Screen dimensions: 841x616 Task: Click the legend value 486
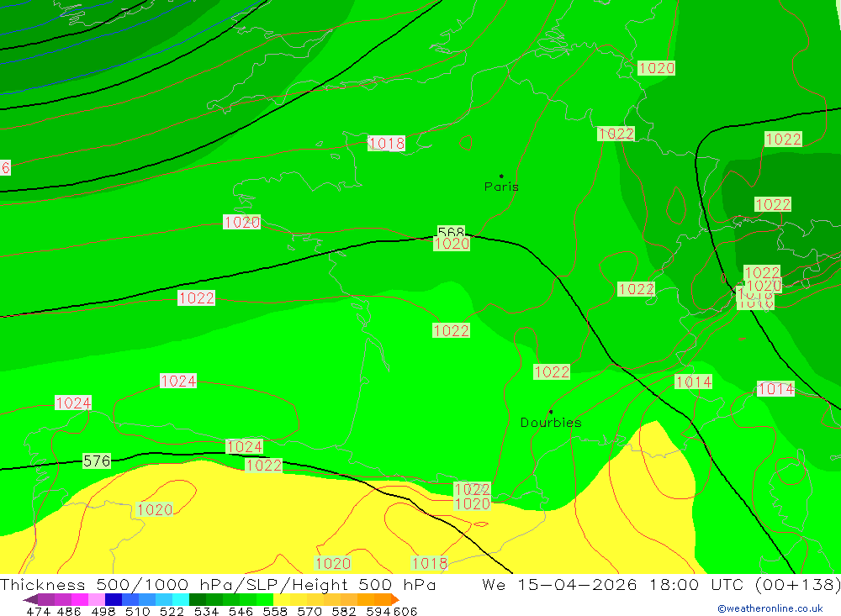click(x=69, y=611)
